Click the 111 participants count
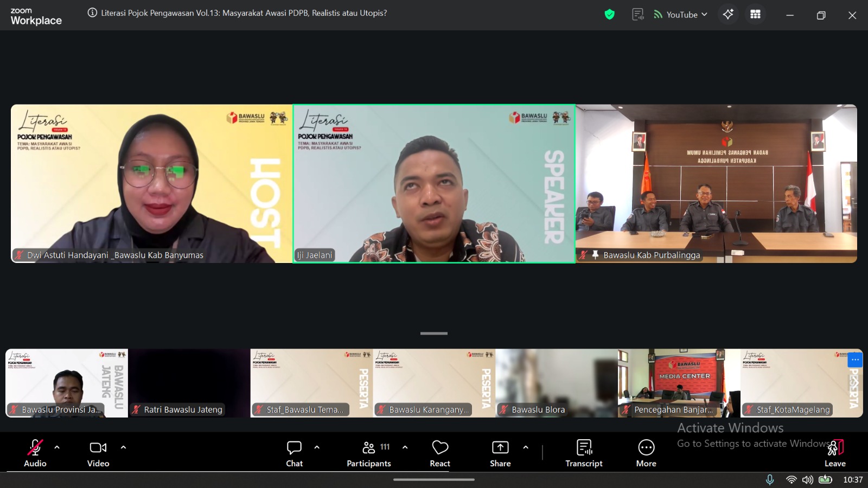Viewport: 868px width, 488px height. 385,447
